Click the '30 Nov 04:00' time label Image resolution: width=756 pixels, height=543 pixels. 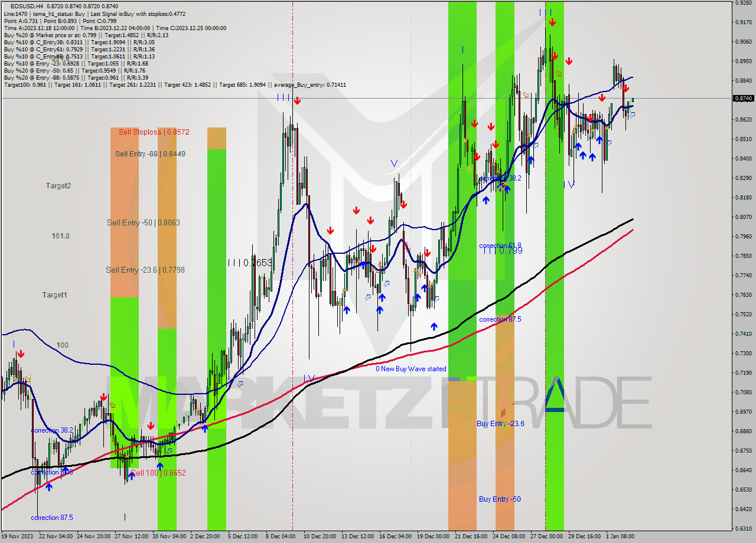click(x=170, y=537)
